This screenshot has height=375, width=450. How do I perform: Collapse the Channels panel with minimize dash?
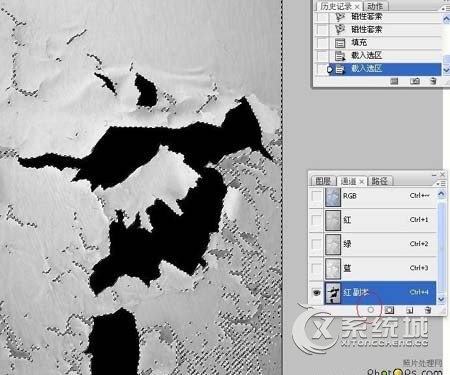pyautogui.click(x=434, y=175)
